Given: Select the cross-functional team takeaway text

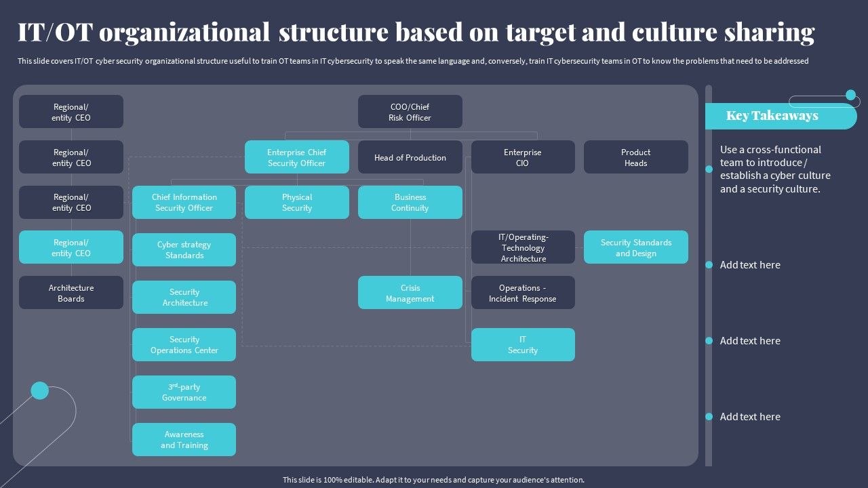Looking at the screenshot, I should click(775, 169).
